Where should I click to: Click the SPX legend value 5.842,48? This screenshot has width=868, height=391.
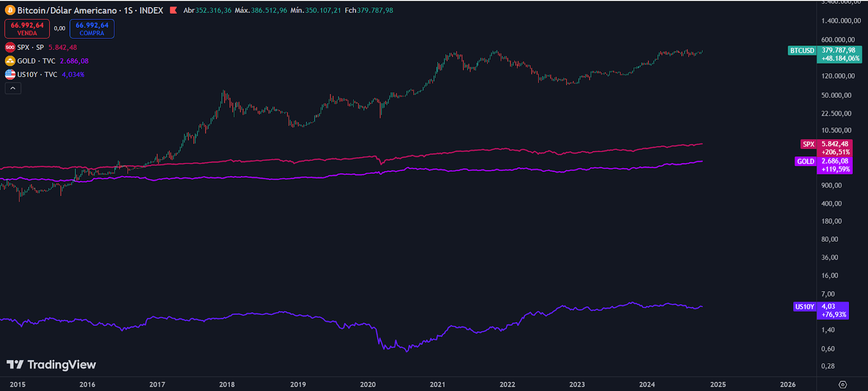[63, 47]
